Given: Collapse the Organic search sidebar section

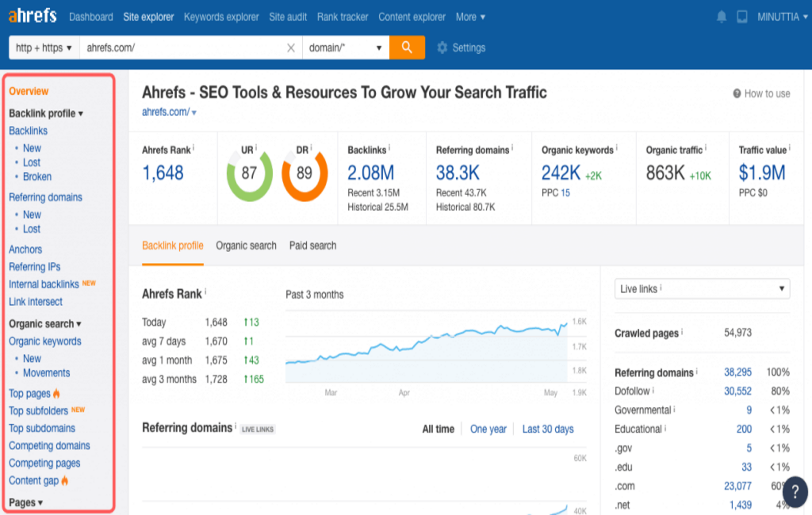Looking at the screenshot, I should (45, 324).
